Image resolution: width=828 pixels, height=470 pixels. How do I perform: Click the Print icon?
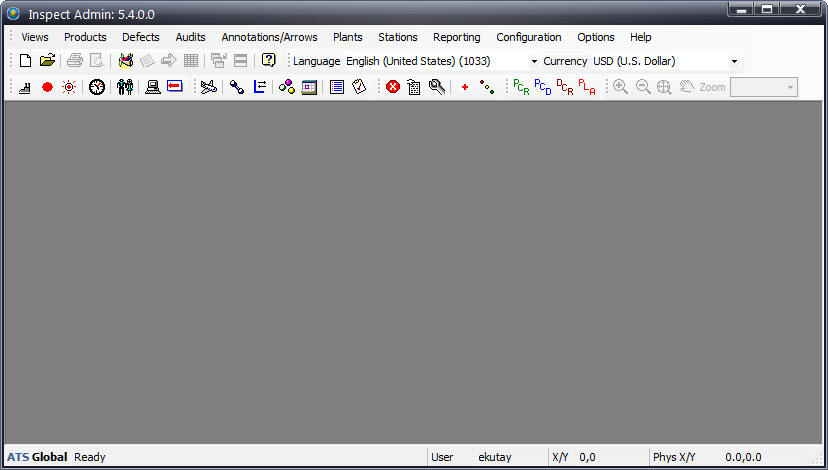coord(74,61)
